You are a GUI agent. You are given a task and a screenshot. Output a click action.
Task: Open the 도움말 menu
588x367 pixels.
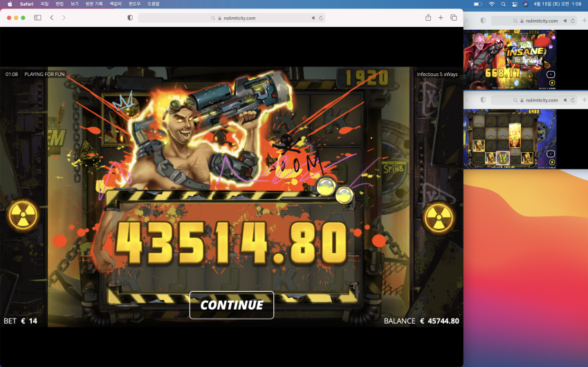pos(154,4)
